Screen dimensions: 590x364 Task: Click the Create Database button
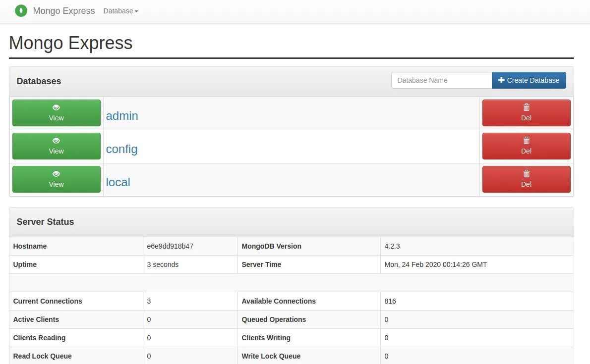529,80
